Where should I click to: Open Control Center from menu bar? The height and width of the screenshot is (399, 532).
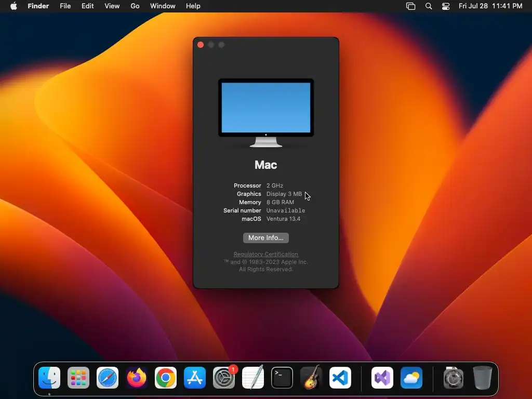(445, 6)
